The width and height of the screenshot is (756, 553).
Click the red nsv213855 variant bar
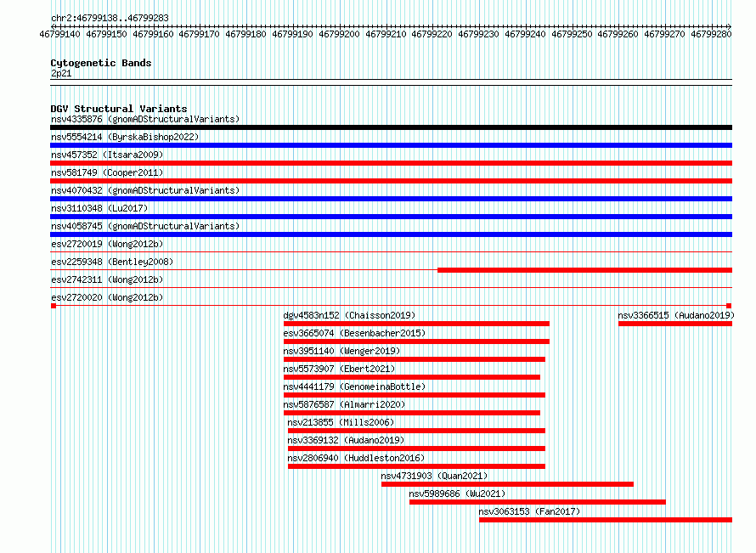point(416,431)
